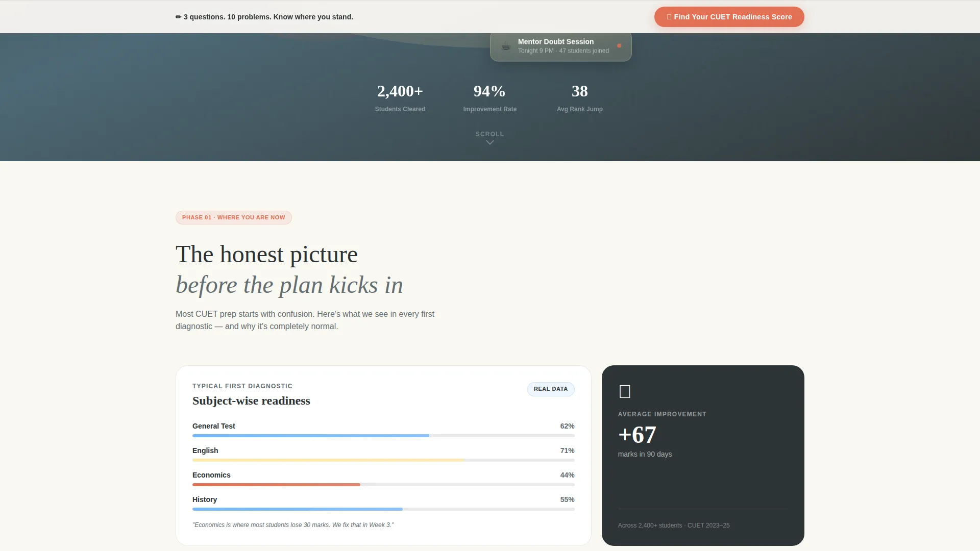
Task: Click PHASE 01 · WHERE YOU ARE NOW pill
Action: (234, 218)
